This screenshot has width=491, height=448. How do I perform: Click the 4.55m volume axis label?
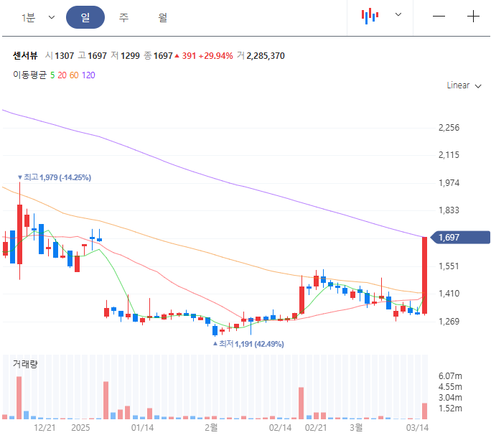450,386
